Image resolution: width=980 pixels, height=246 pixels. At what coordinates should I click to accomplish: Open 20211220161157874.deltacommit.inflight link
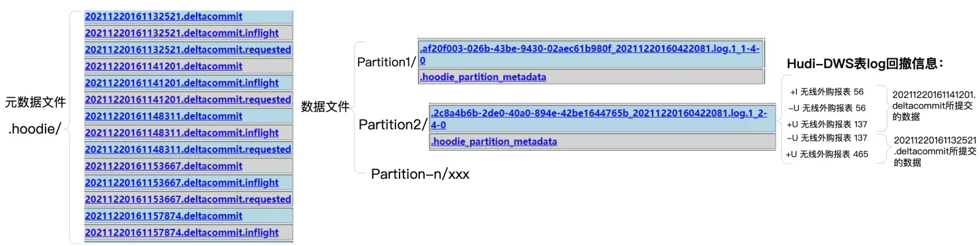click(182, 232)
